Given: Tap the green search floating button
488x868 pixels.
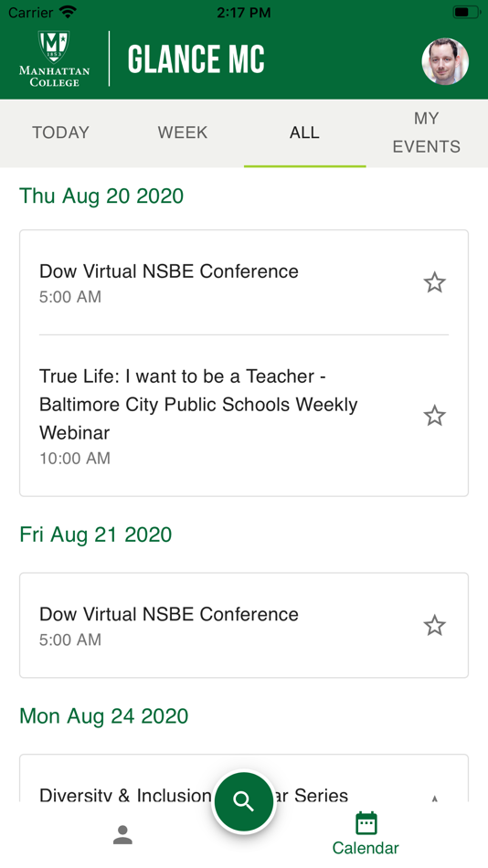Looking at the screenshot, I should tap(244, 801).
